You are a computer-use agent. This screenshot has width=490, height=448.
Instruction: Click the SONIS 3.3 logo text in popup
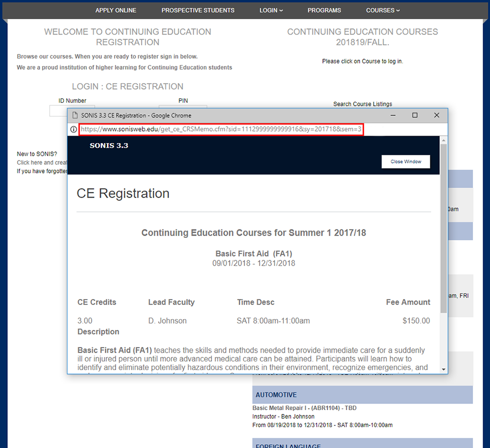(x=109, y=146)
